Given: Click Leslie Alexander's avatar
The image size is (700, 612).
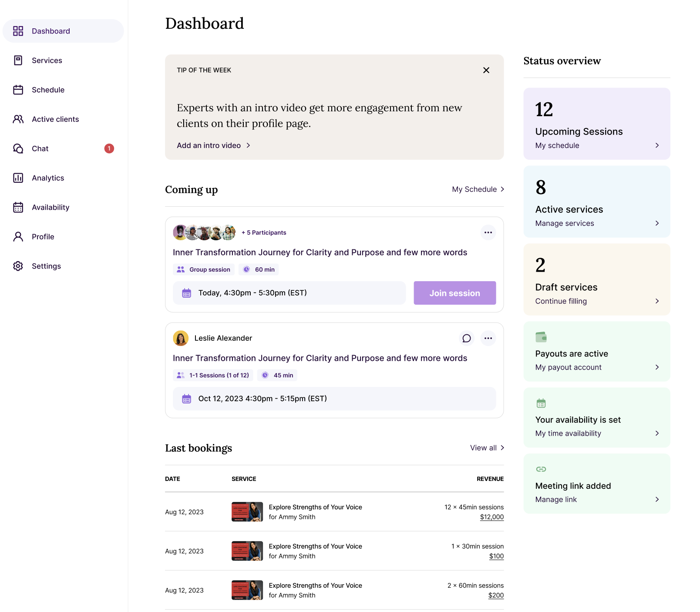Looking at the screenshot, I should pos(181,338).
